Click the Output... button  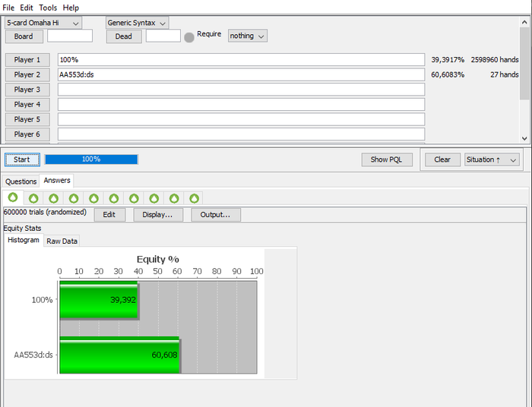click(x=216, y=215)
